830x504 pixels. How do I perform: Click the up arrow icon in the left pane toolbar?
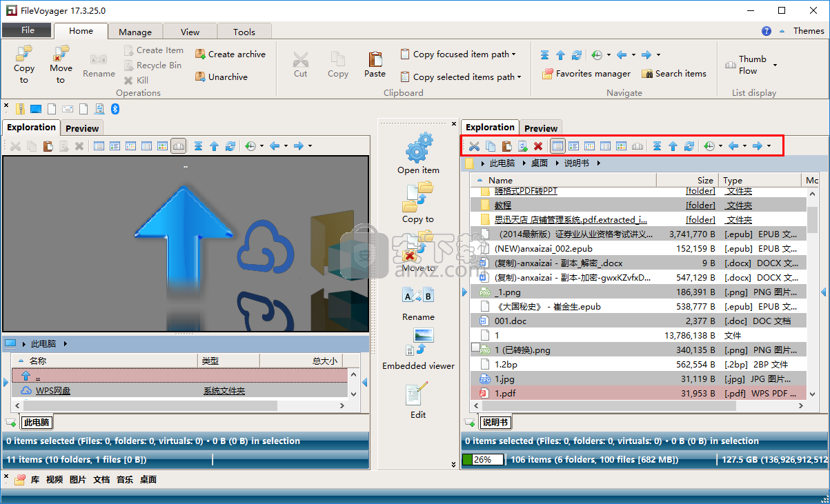[x=214, y=145]
